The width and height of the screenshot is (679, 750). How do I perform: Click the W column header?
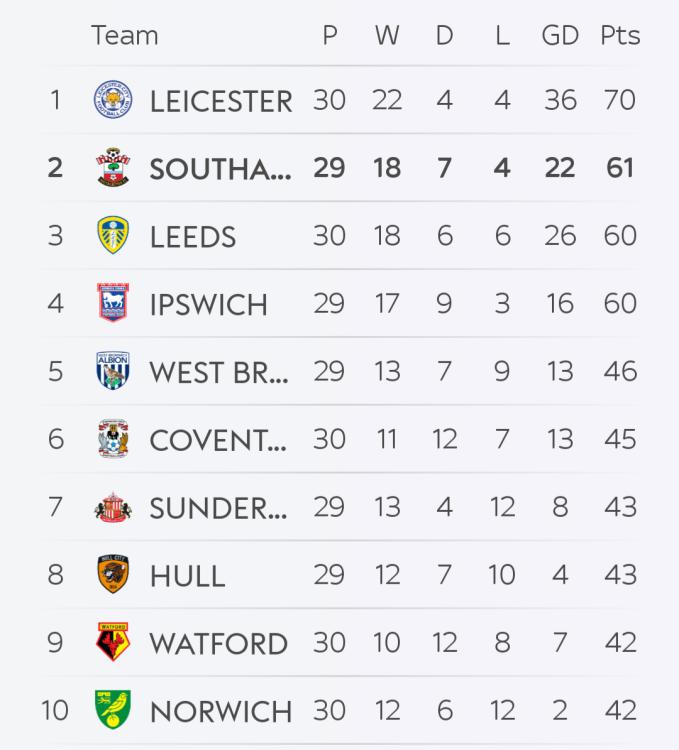(x=387, y=36)
